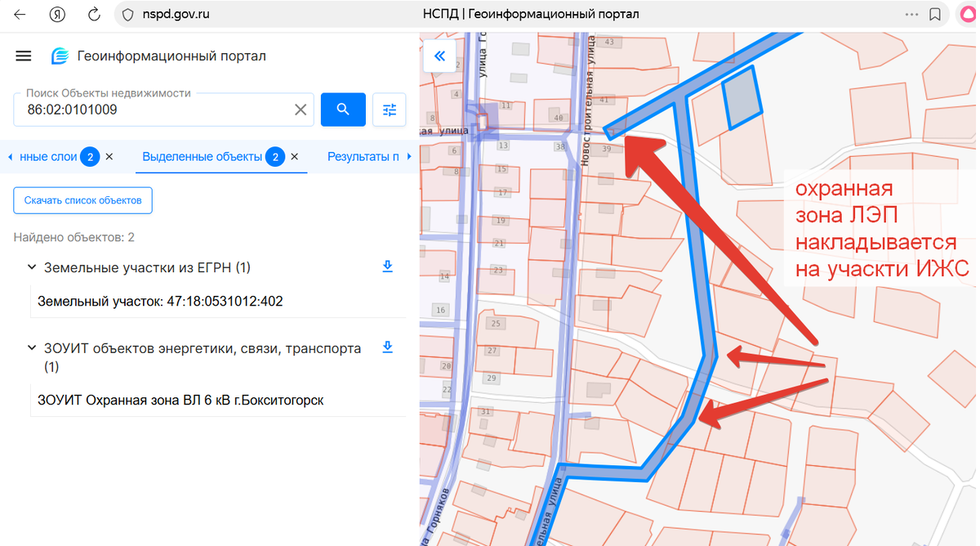
Task: Switch to the Результаты tab
Action: [x=363, y=156]
